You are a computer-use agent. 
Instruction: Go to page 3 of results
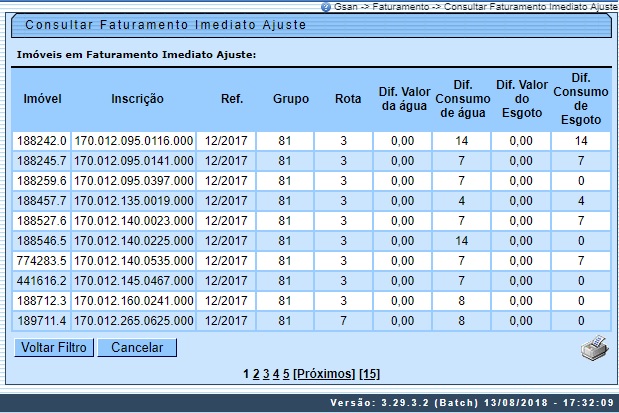click(x=265, y=374)
